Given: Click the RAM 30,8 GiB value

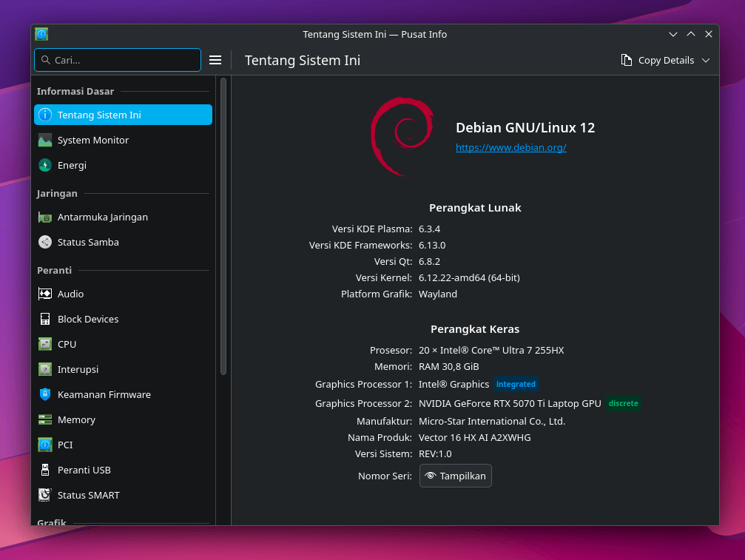Looking at the screenshot, I should (448, 367).
